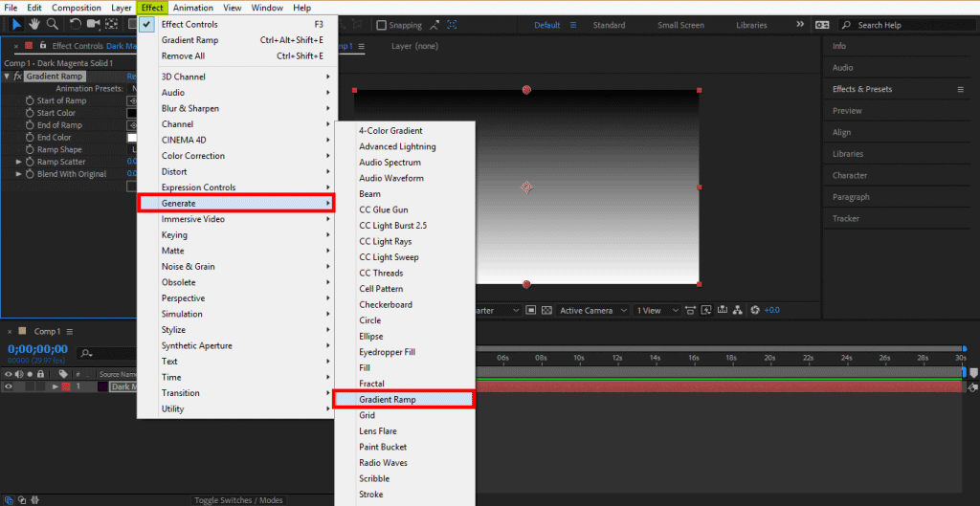Open the Stylize submenu

237,330
